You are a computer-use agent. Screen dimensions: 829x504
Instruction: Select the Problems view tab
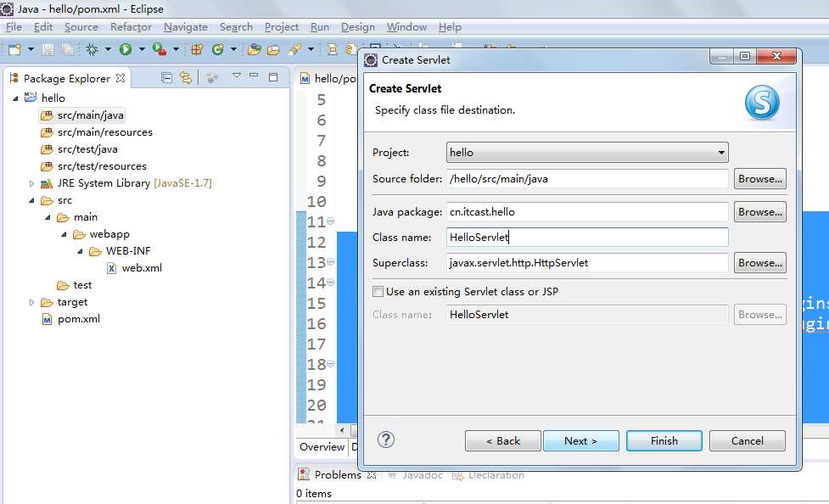point(338,474)
